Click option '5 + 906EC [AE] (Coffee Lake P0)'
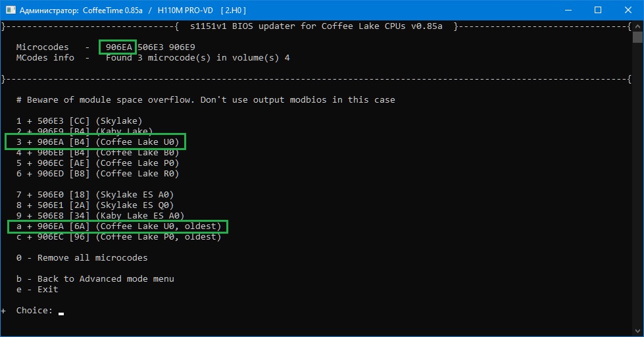The image size is (644, 337). pos(98,163)
